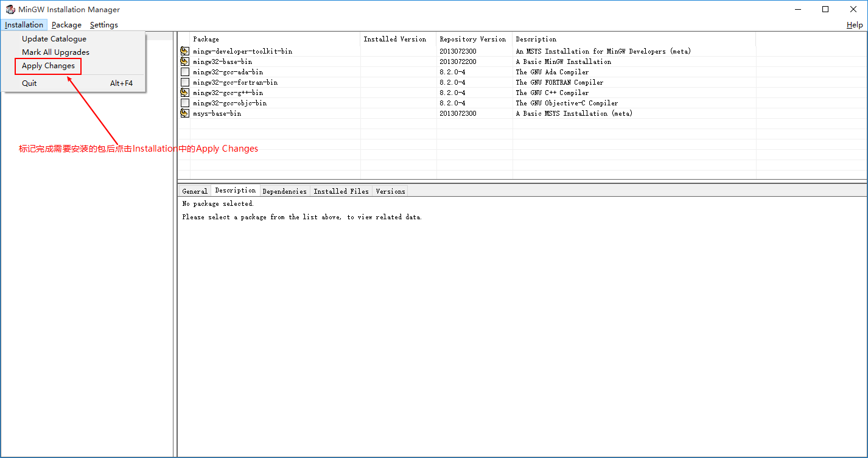868x458 pixels.
Task: Select Quit from the Installation menu
Action: point(73,83)
